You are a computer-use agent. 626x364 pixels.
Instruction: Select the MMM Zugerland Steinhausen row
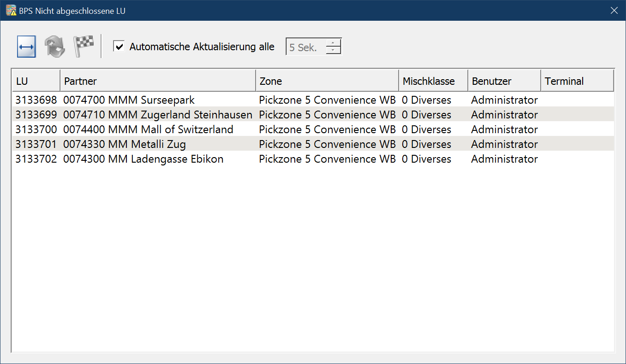(x=157, y=115)
